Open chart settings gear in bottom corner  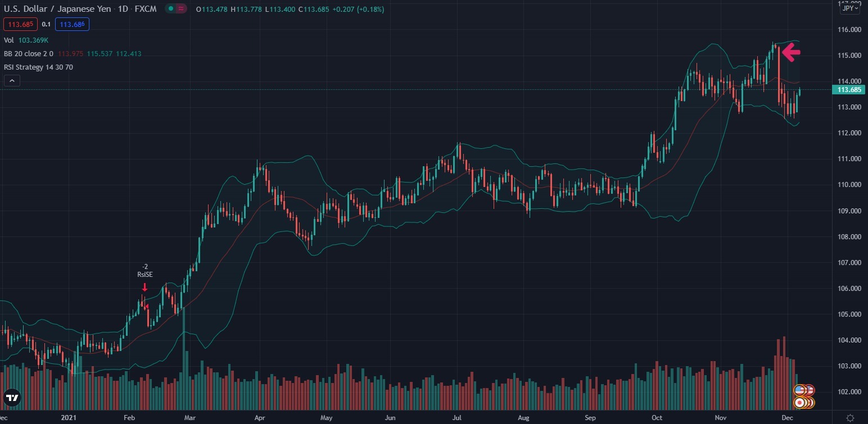pos(850,417)
